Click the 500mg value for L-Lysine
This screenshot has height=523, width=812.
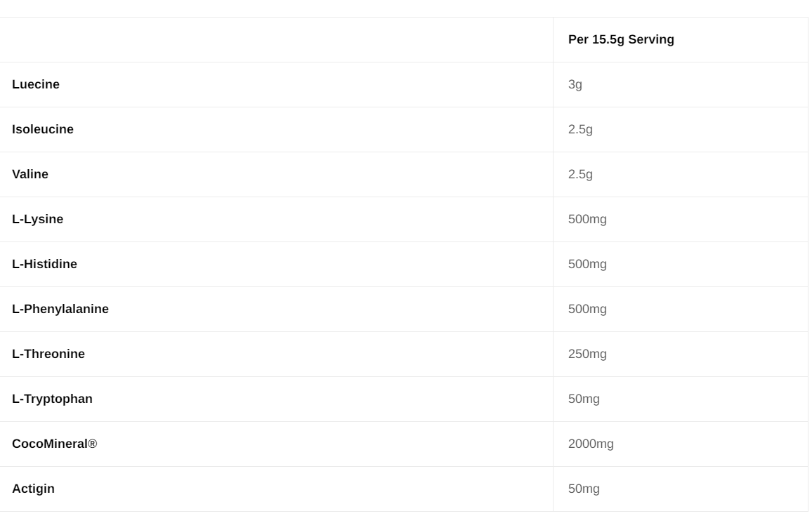tap(587, 219)
